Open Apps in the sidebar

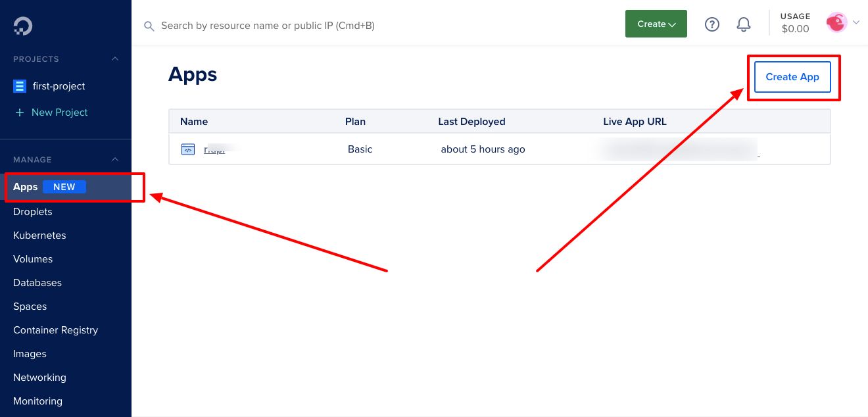pyautogui.click(x=66, y=187)
